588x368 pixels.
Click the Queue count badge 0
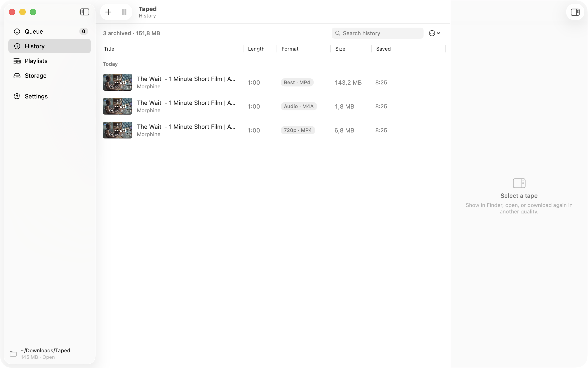(x=84, y=32)
